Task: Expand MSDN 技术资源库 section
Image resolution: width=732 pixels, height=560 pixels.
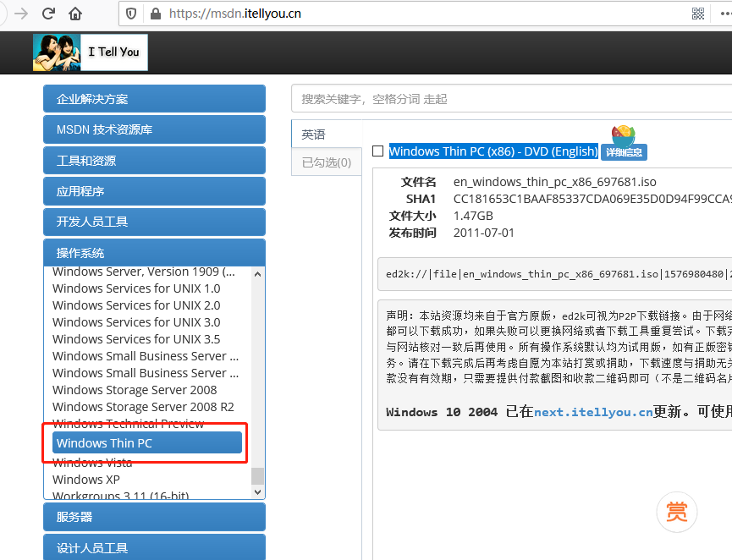Action: coord(155,129)
